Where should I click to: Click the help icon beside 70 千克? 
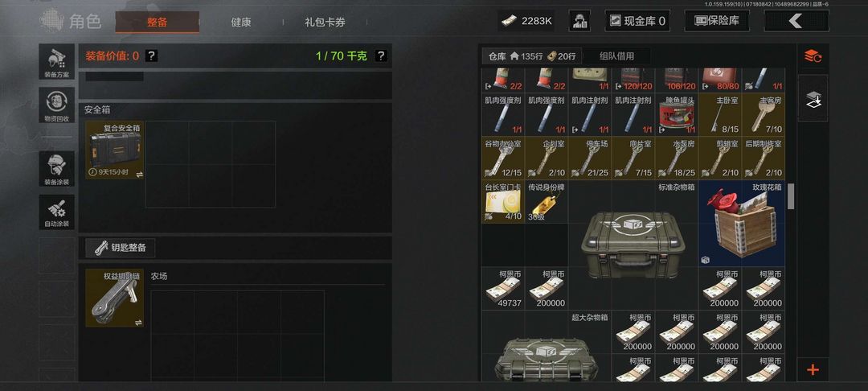[381, 56]
